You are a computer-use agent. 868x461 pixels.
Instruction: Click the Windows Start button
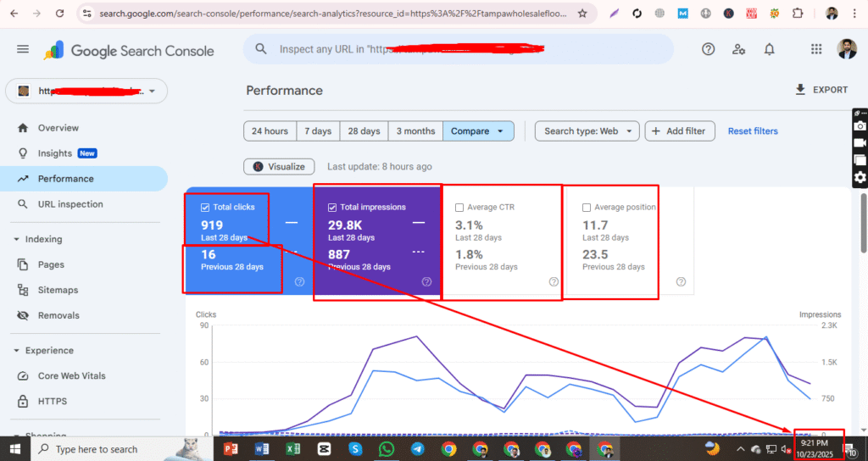click(x=15, y=449)
